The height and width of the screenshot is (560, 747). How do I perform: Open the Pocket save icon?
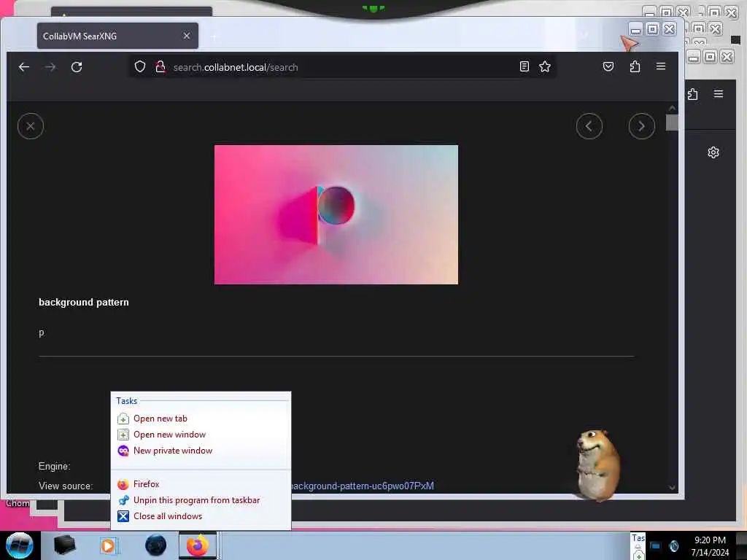[x=608, y=66]
